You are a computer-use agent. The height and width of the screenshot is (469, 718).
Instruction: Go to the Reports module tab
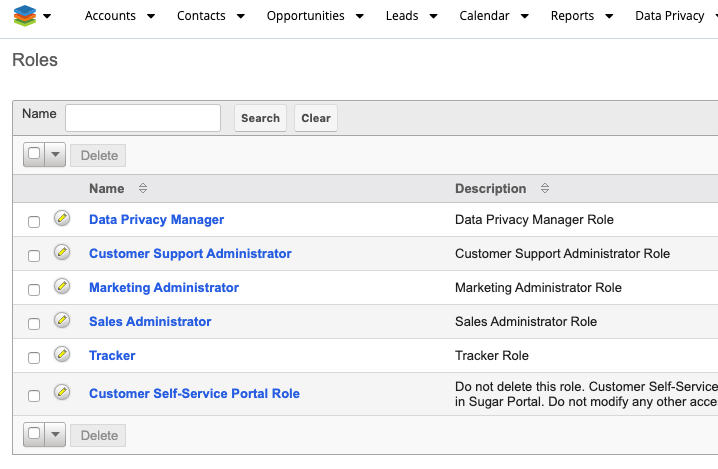[x=572, y=16]
